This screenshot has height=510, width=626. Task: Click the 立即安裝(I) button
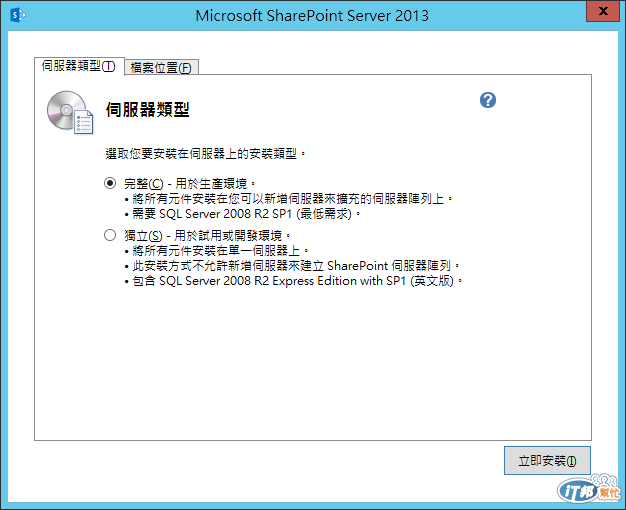[547, 460]
